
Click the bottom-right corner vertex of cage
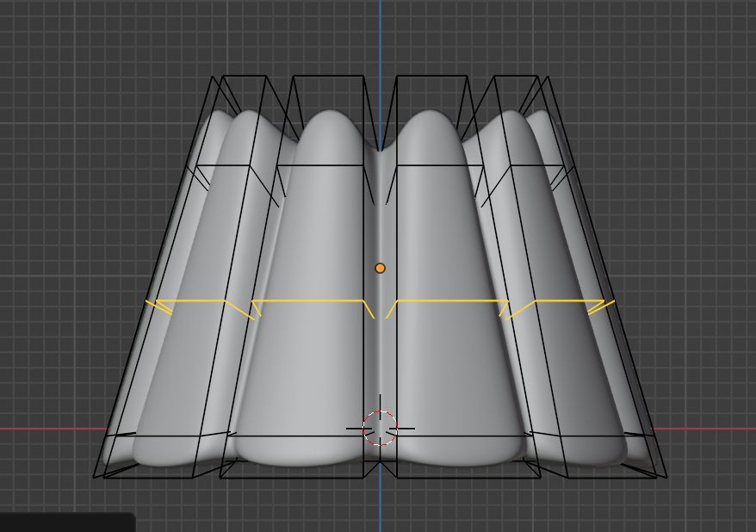point(667,477)
